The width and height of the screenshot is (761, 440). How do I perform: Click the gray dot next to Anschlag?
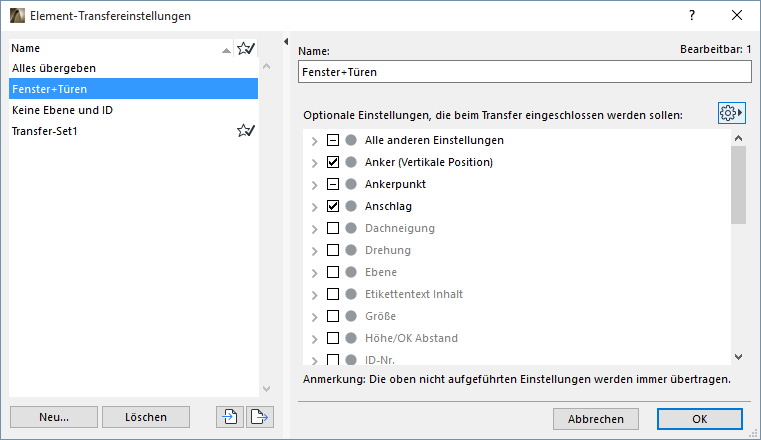351,206
